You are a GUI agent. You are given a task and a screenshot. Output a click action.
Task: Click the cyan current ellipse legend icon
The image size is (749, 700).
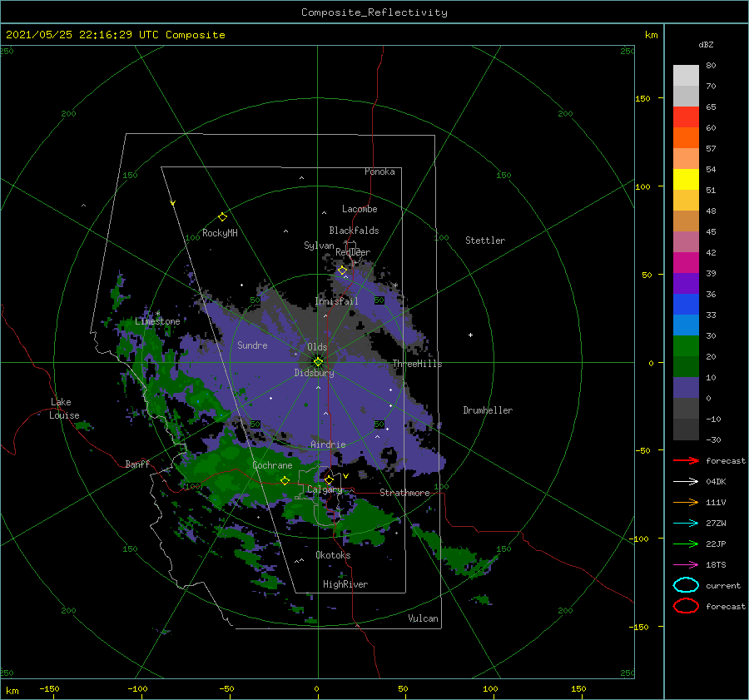(x=686, y=585)
